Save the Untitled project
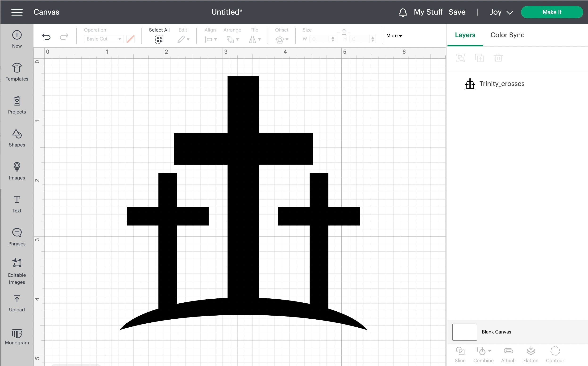Image resolution: width=588 pixels, height=366 pixels. 457,12
